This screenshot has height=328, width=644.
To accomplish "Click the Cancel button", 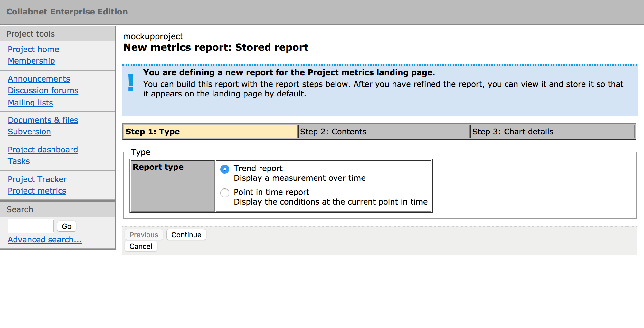I will pyautogui.click(x=141, y=246).
